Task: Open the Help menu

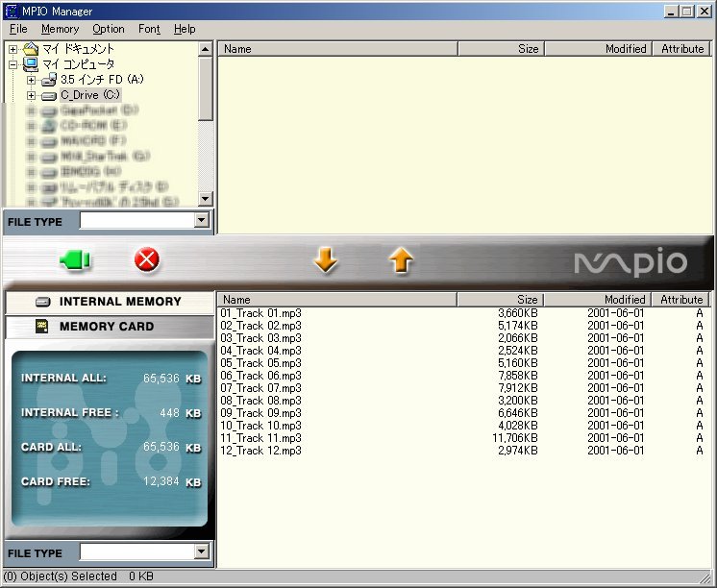Action: (185, 29)
